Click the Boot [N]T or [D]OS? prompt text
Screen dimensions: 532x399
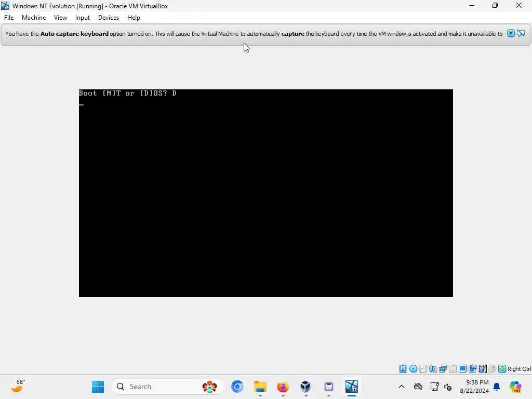128,93
